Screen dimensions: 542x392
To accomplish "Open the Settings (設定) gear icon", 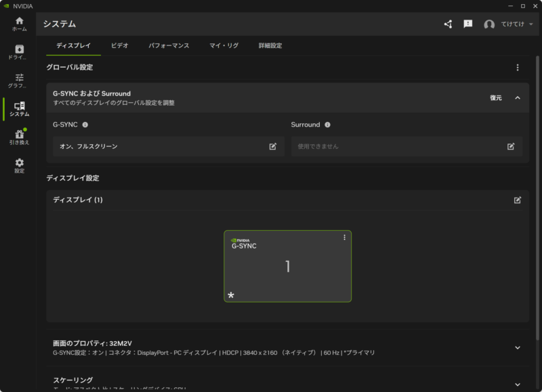I will pos(19,165).
